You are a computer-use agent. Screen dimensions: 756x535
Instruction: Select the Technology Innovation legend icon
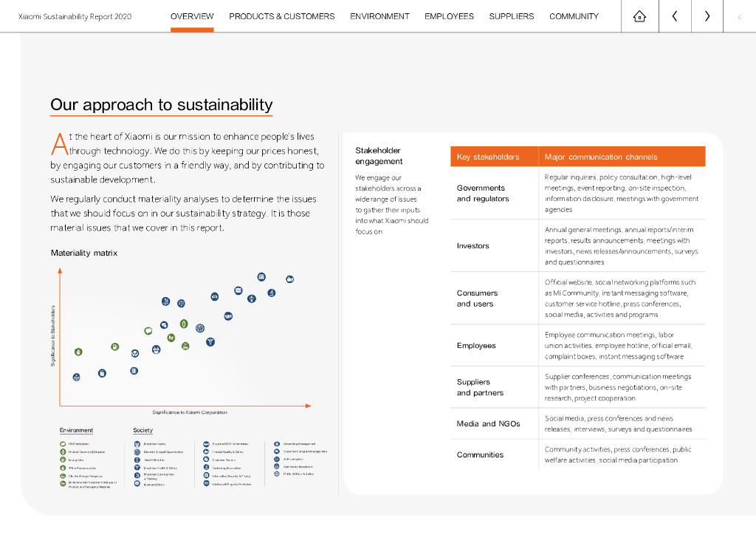coord(207,467)
